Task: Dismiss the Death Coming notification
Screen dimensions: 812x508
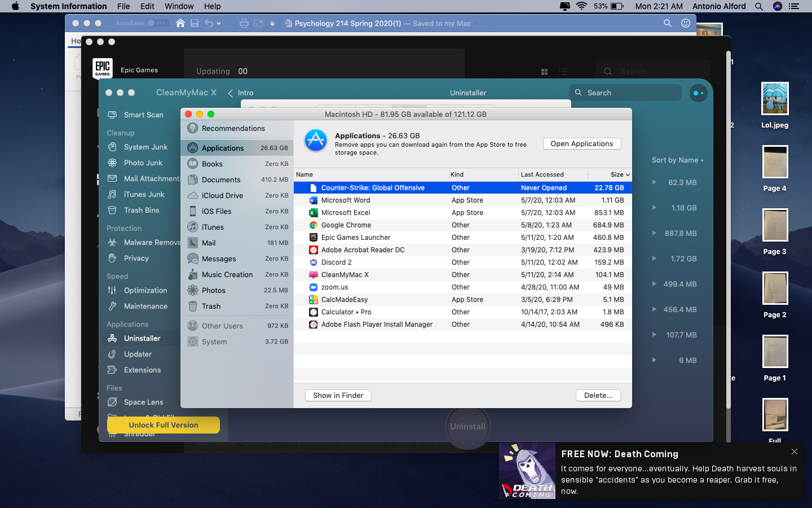Action: point(795,452)
